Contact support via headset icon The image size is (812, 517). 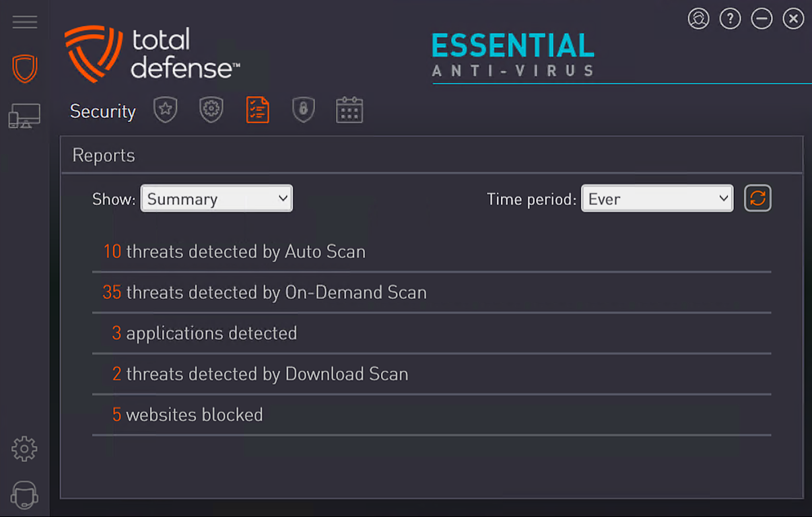point(24,495)
